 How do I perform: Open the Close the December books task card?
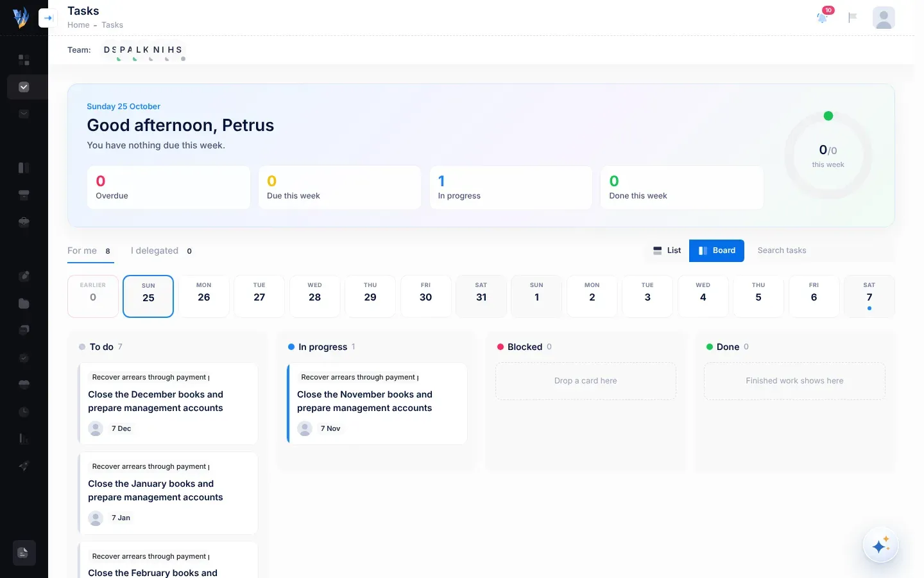(x=168, y=404)
